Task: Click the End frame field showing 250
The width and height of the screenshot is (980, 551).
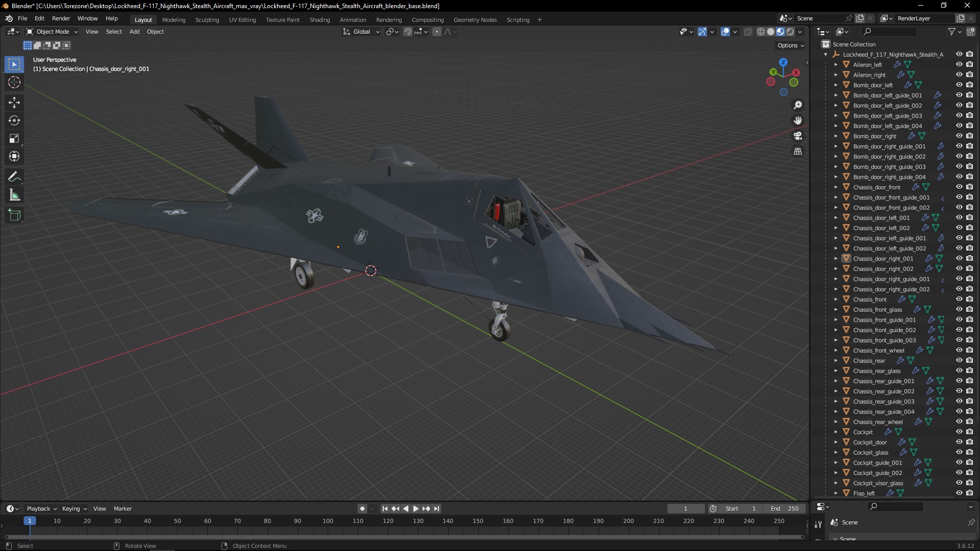Action: click(x=785, y=509)
